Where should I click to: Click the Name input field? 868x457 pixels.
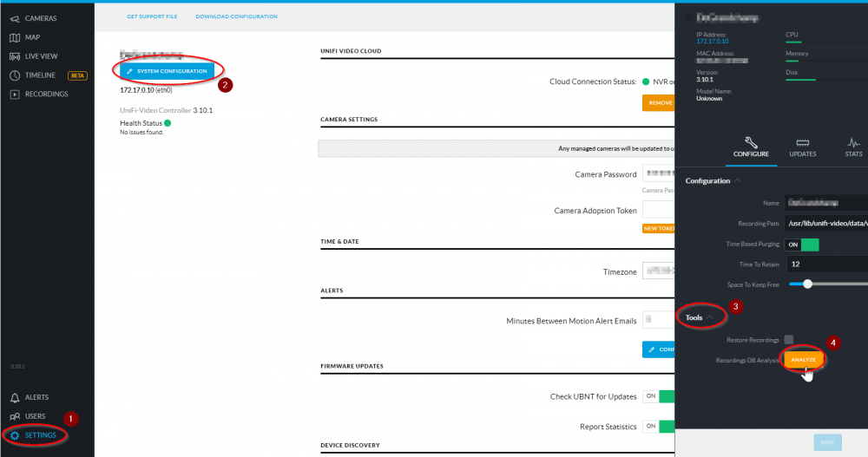pos(826,203)
